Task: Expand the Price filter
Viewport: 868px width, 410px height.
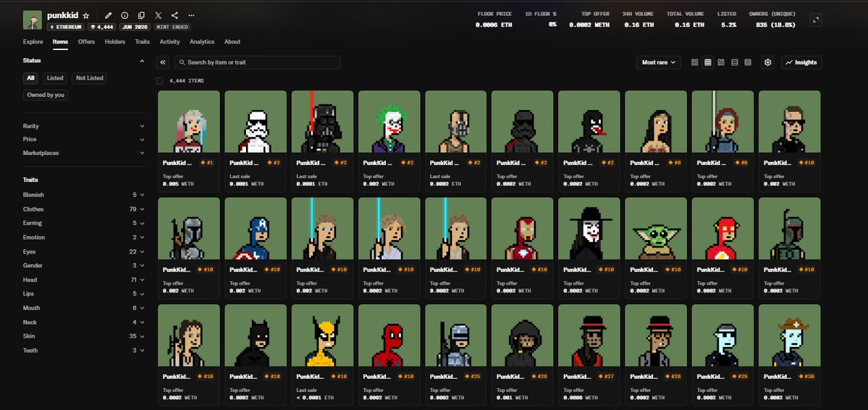Action: 84,140
